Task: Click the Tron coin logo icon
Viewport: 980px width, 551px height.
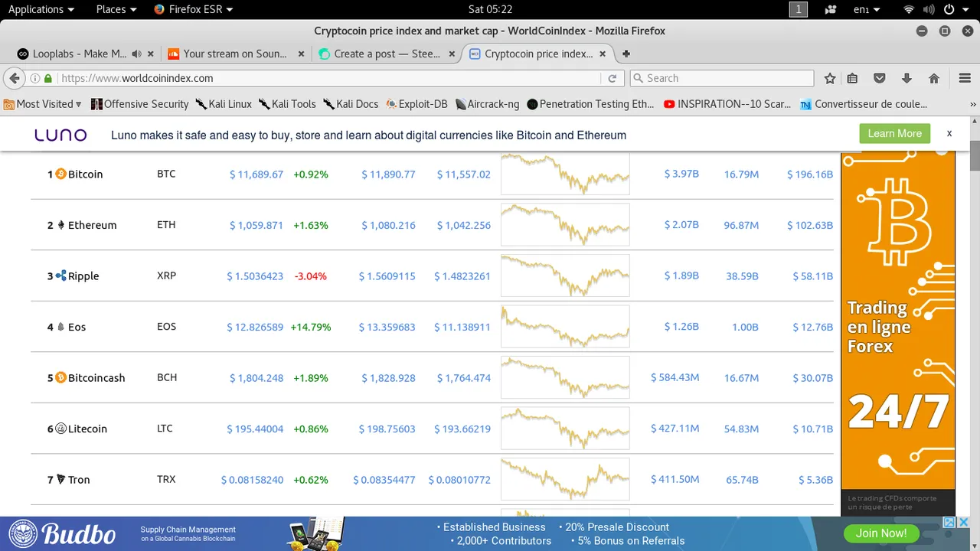Action: (x=60, y=480)
